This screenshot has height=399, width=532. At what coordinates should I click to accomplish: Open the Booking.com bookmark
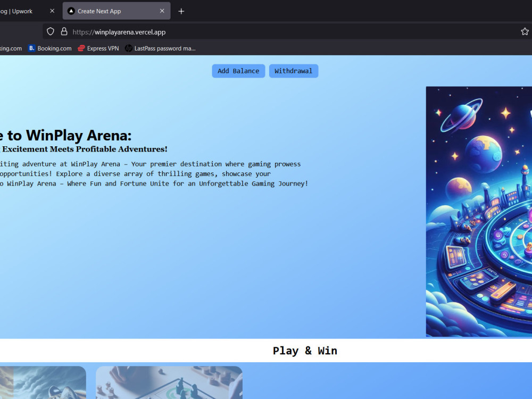coord(50,48)
